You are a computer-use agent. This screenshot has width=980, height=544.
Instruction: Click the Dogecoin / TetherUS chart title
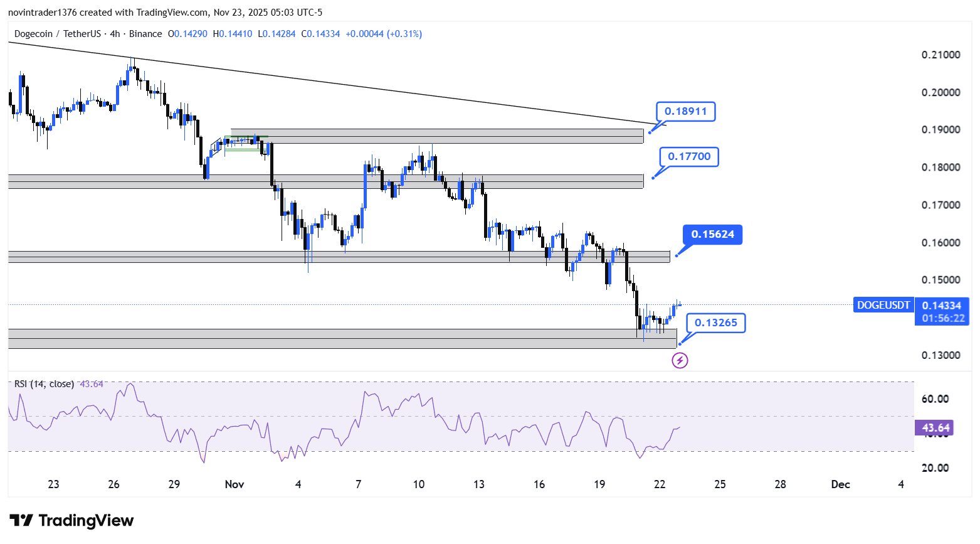88,34
